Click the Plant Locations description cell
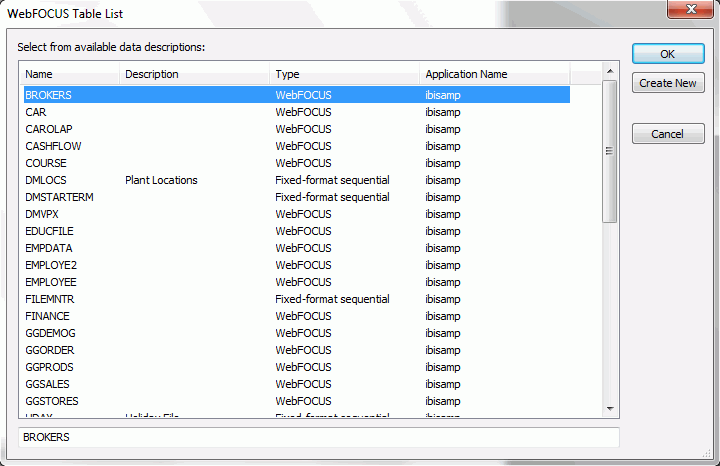Viewport: 720px width, 466px height. click(161, 180)
